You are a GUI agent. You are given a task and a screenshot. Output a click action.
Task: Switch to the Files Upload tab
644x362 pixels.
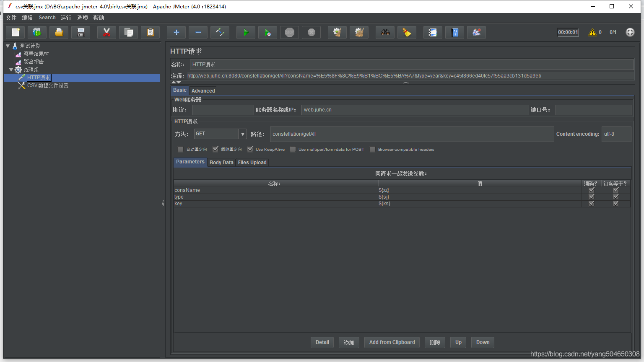pyautogui.click(x=252, y=163)
